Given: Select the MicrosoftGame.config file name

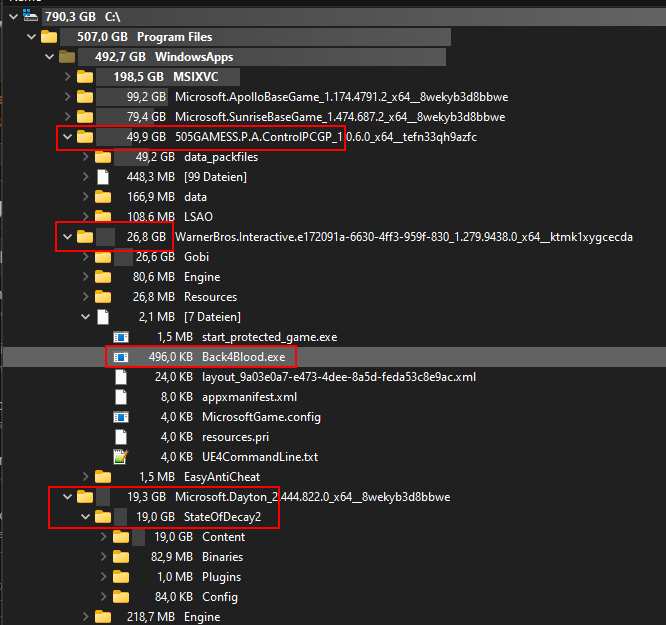Looking at the screenshot, I should point(261,417).
